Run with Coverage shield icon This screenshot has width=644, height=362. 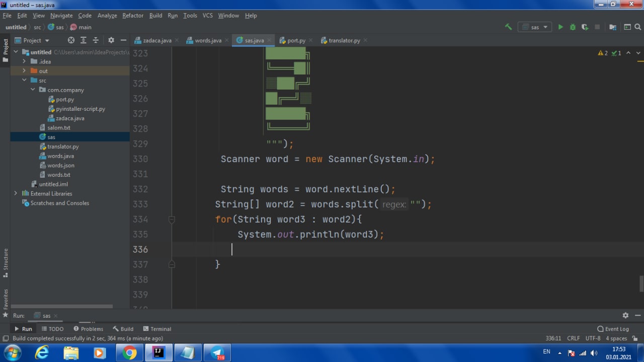[x=585, y=27]
